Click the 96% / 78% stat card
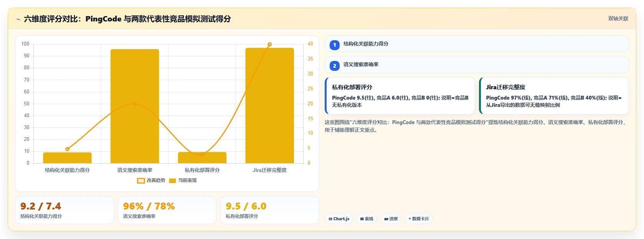Image resolution: width=644 pixels, height=239 pixels. 167,210
